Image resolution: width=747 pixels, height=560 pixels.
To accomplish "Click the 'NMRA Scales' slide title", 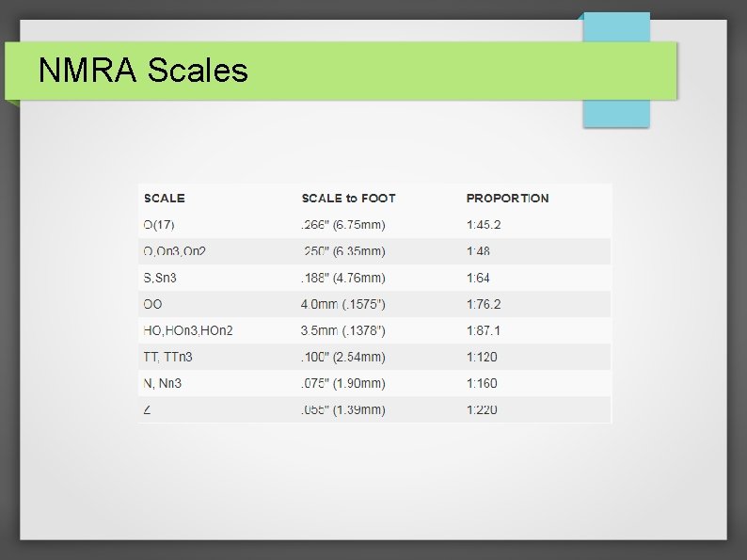I will click(143, 70).
